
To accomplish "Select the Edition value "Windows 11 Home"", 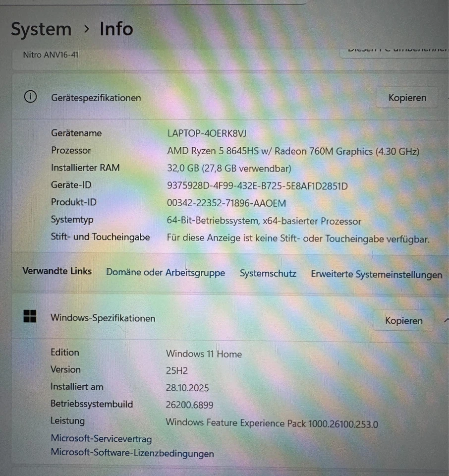I will pos(204,354).
